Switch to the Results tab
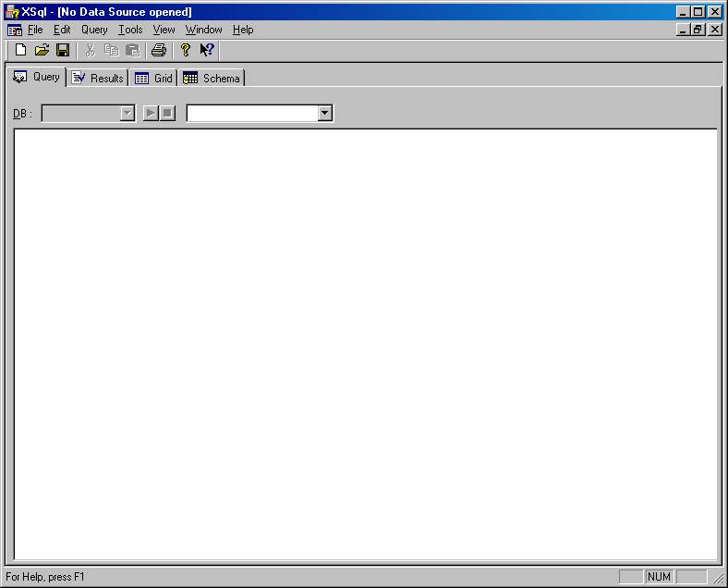Image resolution: width=728 pixels, height=588 pixels. click(x=98, y=78)
